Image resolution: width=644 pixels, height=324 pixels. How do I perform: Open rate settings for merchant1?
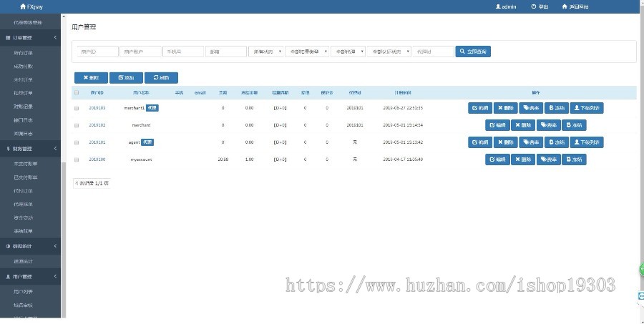click(x=531, y=108)
